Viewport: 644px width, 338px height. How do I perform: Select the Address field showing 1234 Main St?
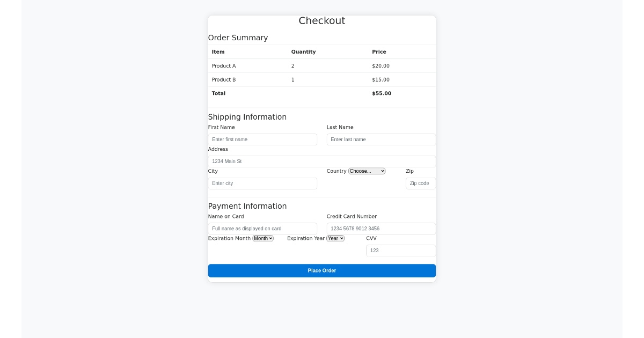point(321,161)
